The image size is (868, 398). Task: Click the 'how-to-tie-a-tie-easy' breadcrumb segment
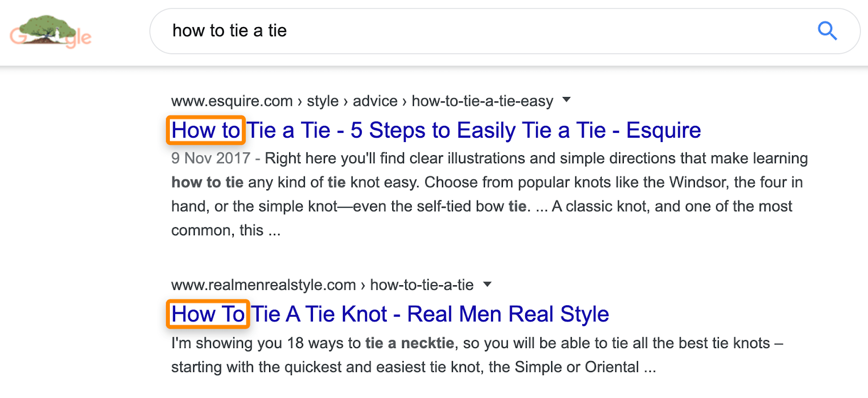(482, 101)
